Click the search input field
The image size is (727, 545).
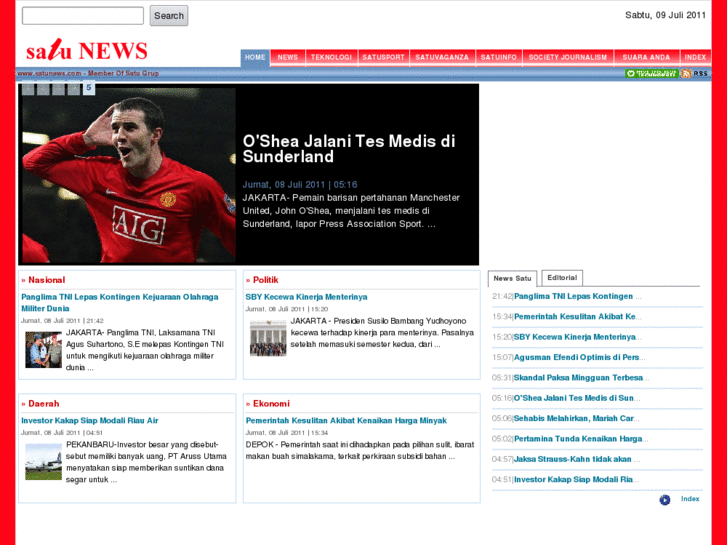point(83,16)
